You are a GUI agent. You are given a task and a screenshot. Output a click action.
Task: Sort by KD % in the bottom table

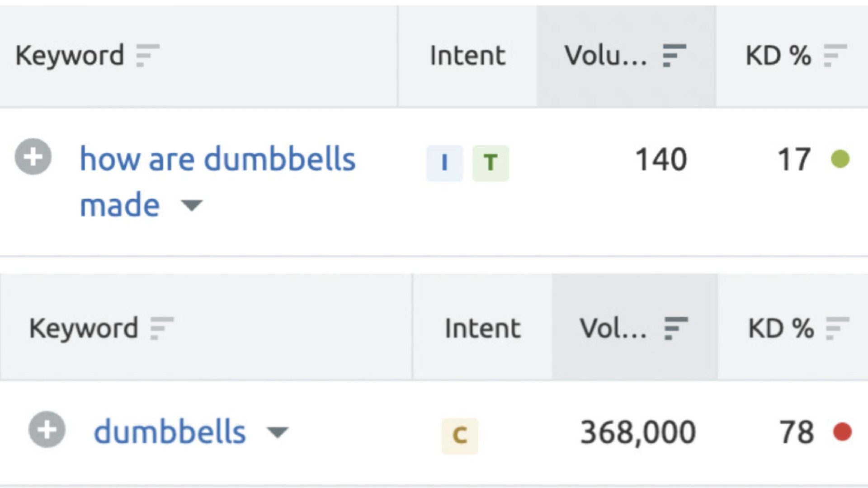837,328
